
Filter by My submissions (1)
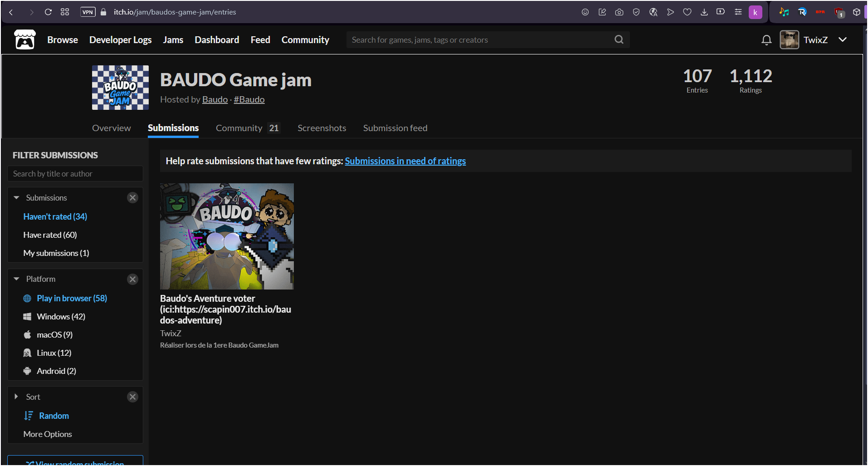click(56, 253)
